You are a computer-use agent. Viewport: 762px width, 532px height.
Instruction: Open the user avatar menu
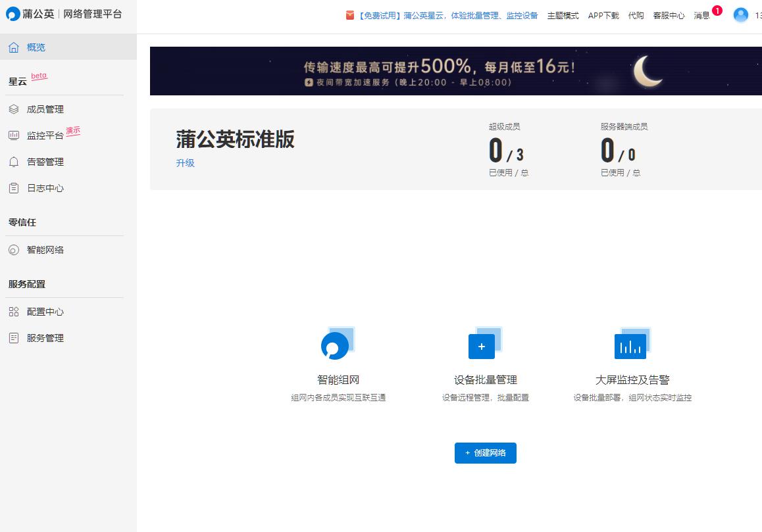click(x=741, y=15)
